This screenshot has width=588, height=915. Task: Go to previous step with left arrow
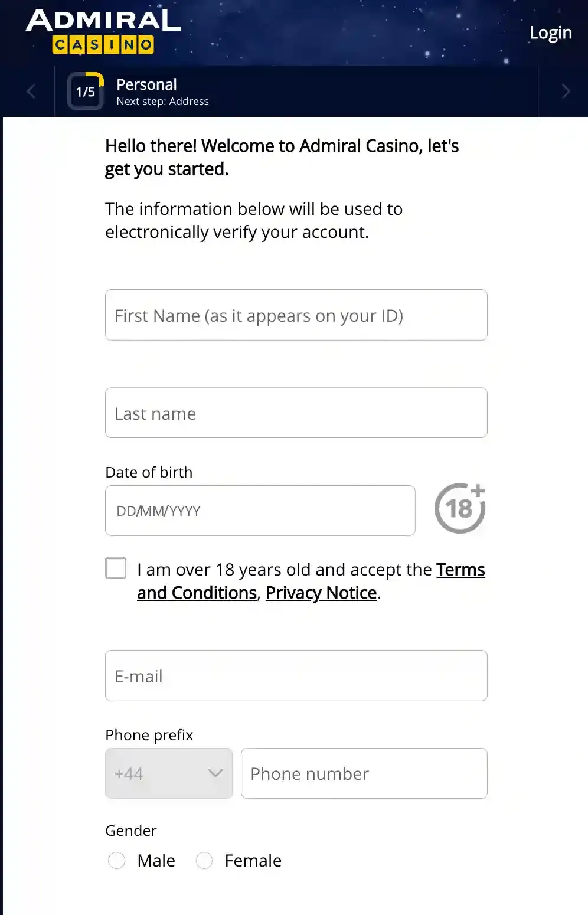31,91
